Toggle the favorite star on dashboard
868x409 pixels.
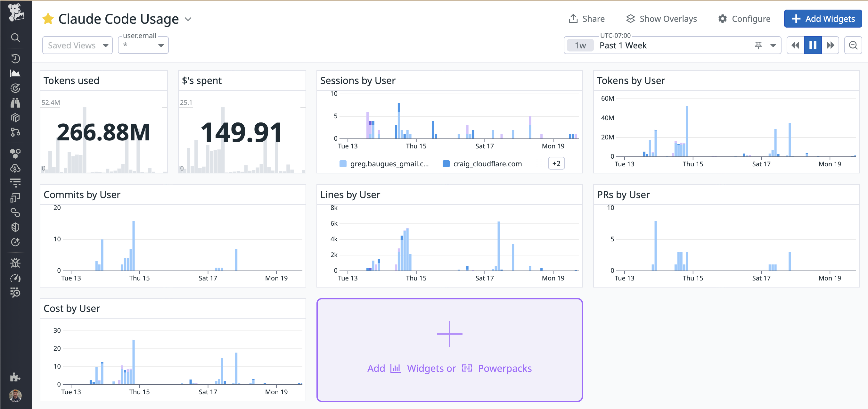48,19
